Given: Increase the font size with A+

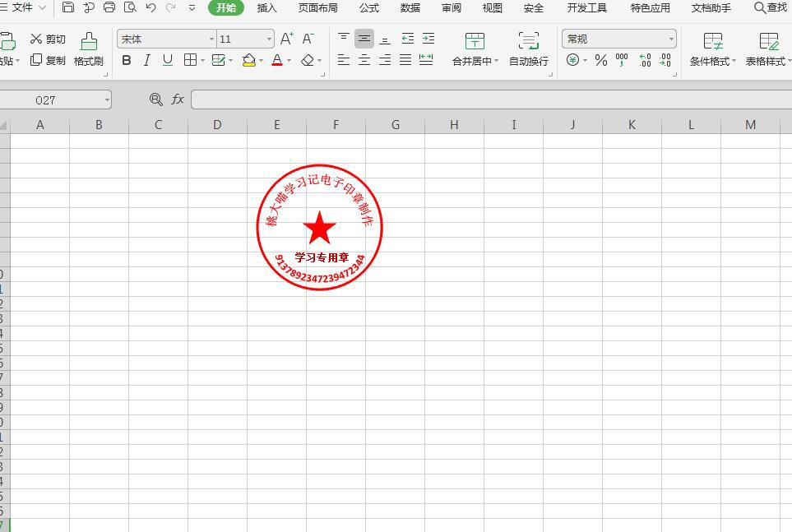Looking at the screenshot, I should click(285, 38).
